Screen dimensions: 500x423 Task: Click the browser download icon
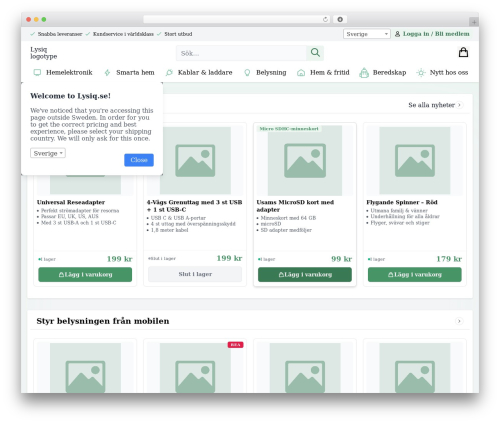[x=340, y=19]
